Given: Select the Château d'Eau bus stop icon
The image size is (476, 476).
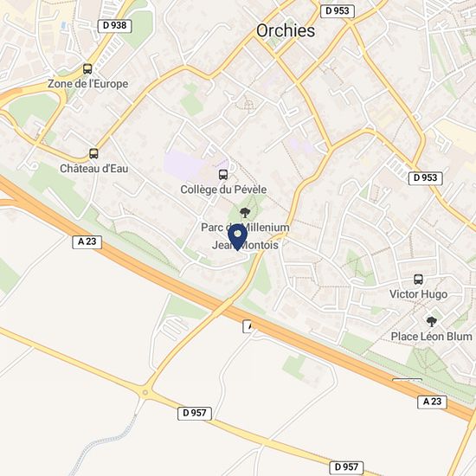Looking at the screenshot, I should coord(93,153).
